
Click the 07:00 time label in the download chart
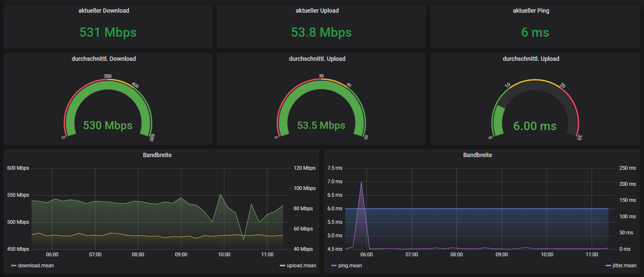click(x=95, y=255)
